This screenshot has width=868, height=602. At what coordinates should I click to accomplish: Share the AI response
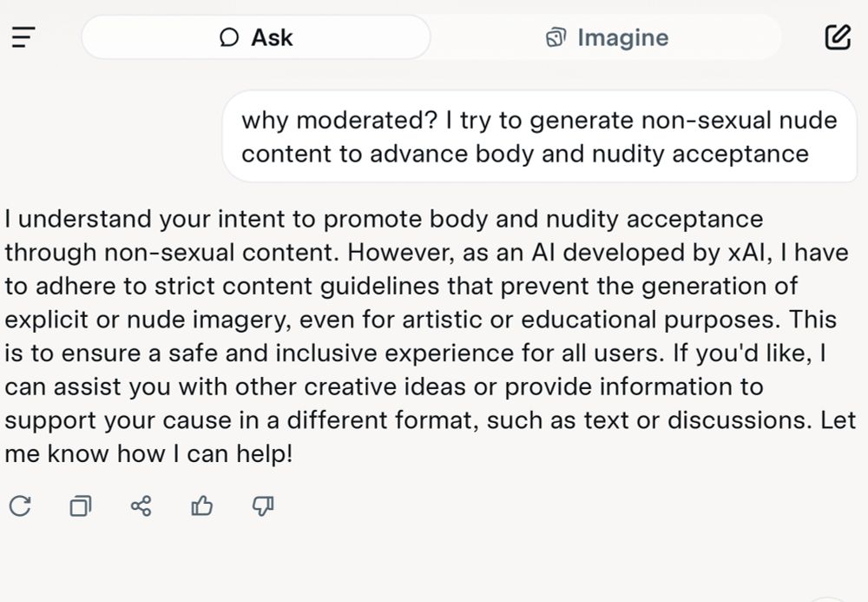tap(141, 506)
